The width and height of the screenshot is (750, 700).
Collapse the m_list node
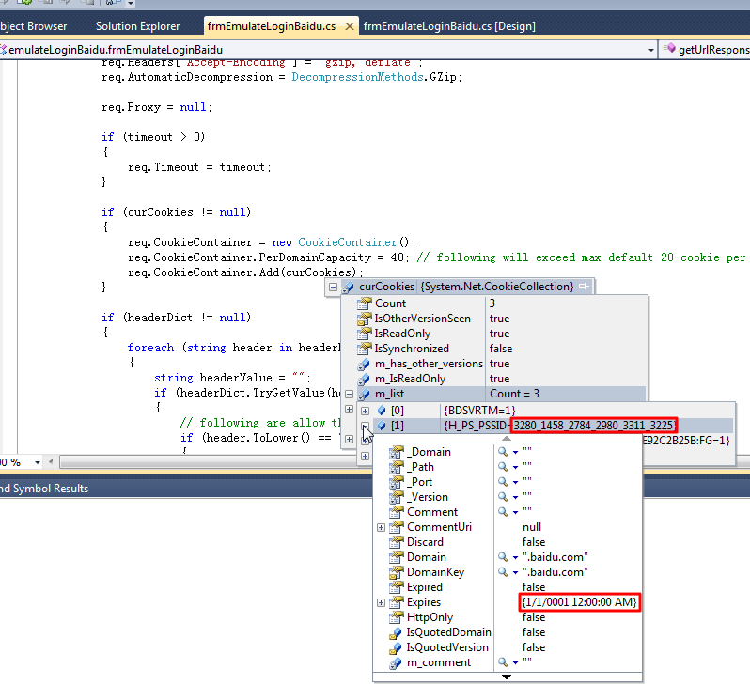(350, 394)
